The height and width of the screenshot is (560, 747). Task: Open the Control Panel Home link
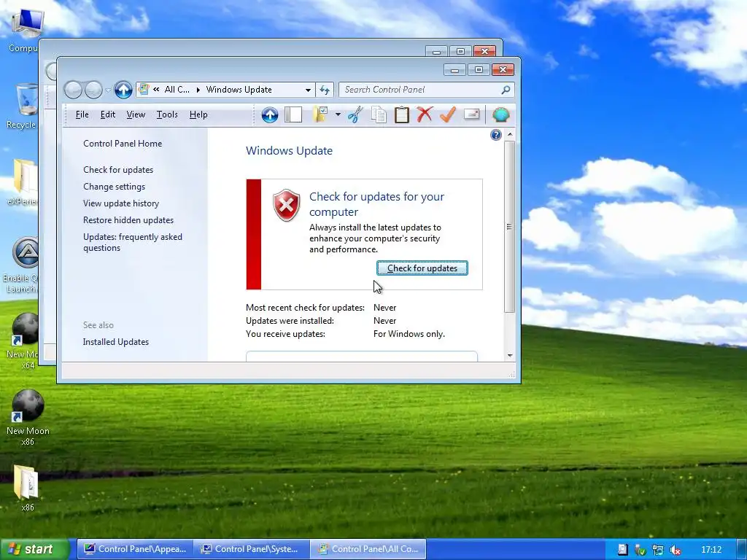click(x=123, y=144)
